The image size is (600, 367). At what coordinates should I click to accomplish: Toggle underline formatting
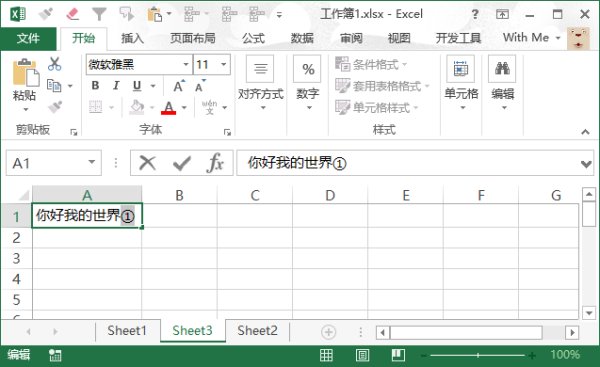coord(137,86)
